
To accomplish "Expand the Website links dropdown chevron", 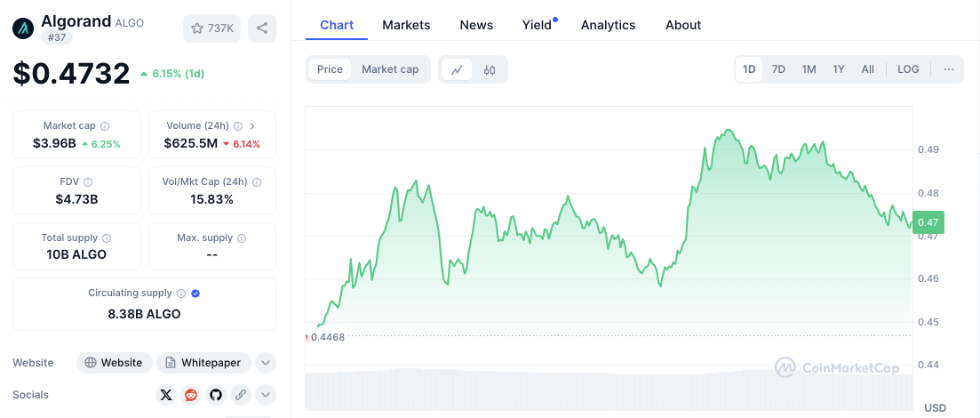I will pos(266,363).
